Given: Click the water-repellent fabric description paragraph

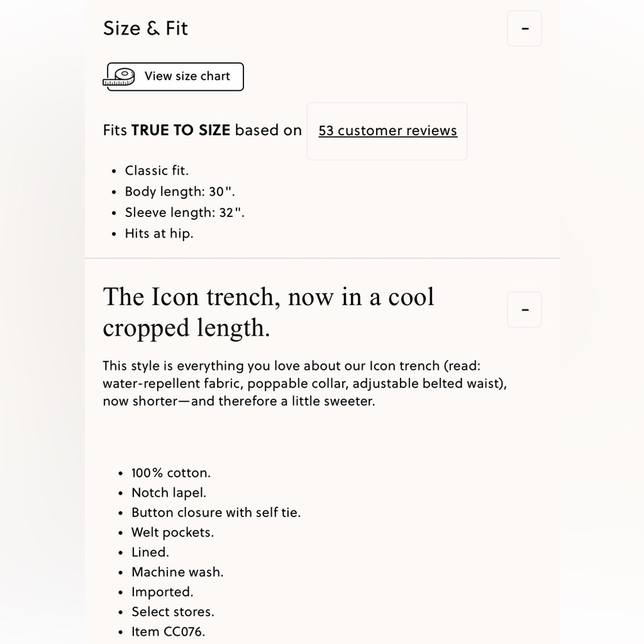Looking at the screenshot, I should pyautogui.click(x=305, y=383).
